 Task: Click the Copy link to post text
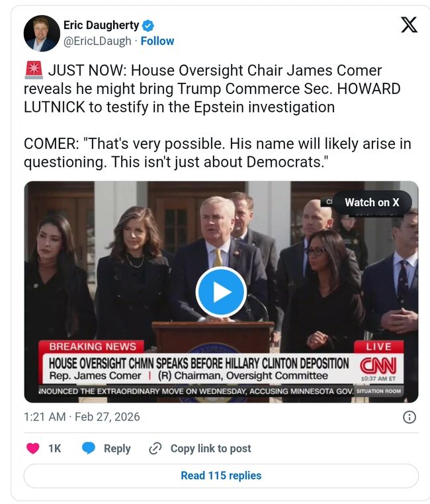point(210,448)
